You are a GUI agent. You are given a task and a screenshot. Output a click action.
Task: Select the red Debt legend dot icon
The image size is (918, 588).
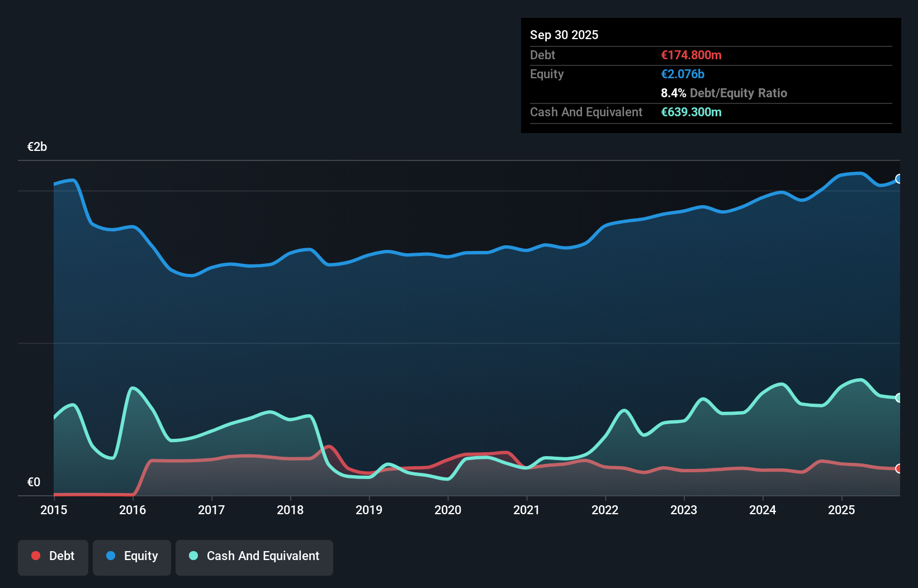point(35,556)
